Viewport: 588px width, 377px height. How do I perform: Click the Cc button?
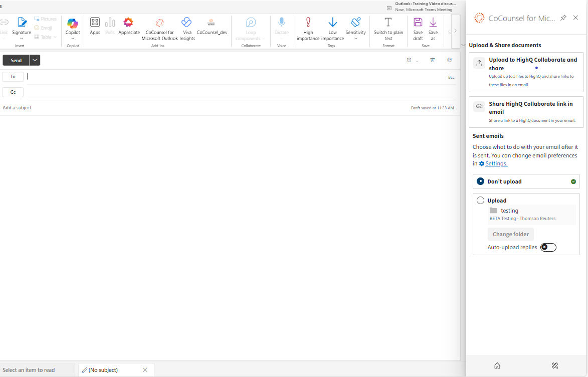(x=13, y=92)
